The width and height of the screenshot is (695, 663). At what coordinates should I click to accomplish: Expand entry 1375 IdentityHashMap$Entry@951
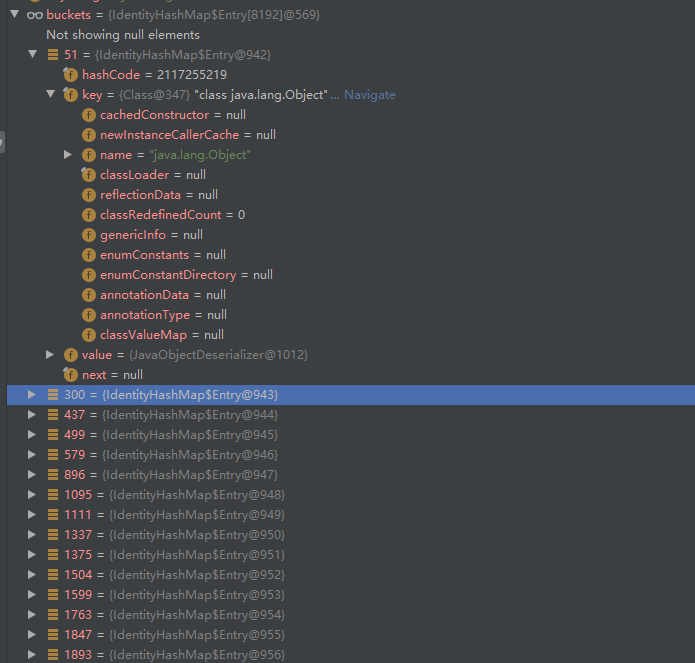[x=32, y=554]
